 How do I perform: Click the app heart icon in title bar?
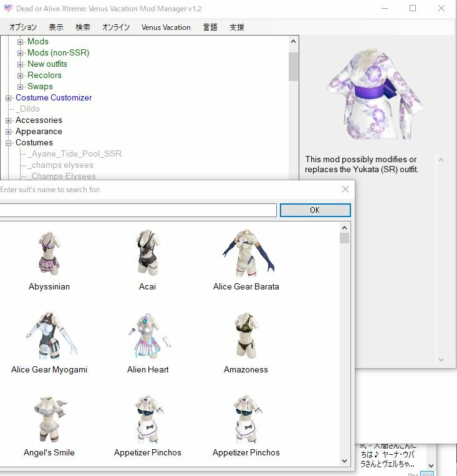pos(8,8)
